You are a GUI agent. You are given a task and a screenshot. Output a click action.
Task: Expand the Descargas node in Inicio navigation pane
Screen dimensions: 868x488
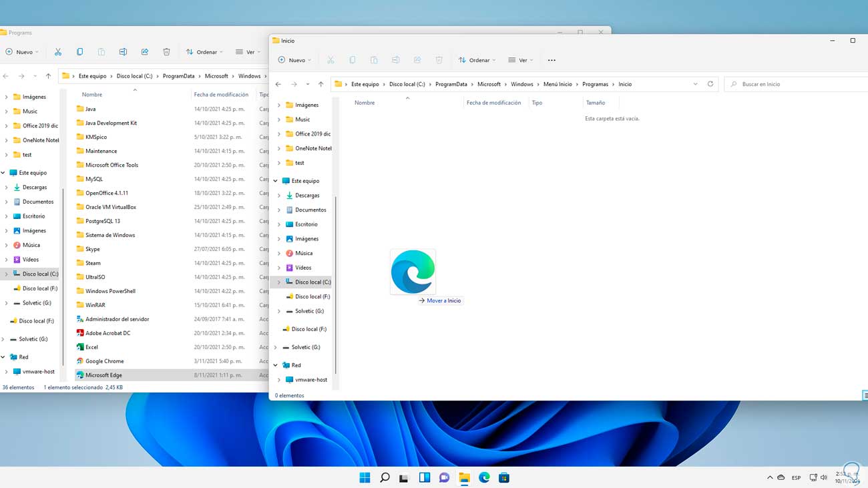tap(279, 196)
